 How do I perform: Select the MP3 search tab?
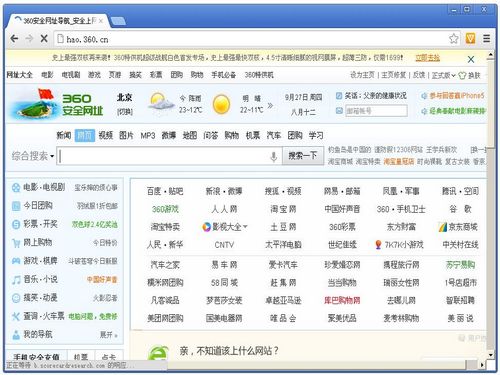pos(148,136)
